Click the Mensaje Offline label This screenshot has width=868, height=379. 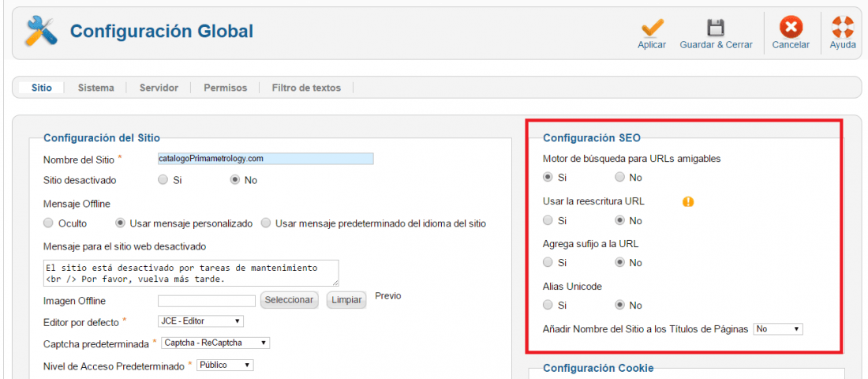[78, 204]
